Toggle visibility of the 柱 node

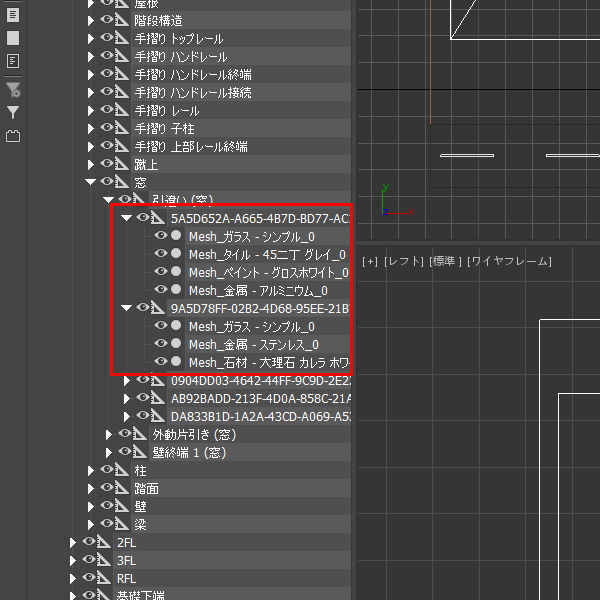[107, 470]
